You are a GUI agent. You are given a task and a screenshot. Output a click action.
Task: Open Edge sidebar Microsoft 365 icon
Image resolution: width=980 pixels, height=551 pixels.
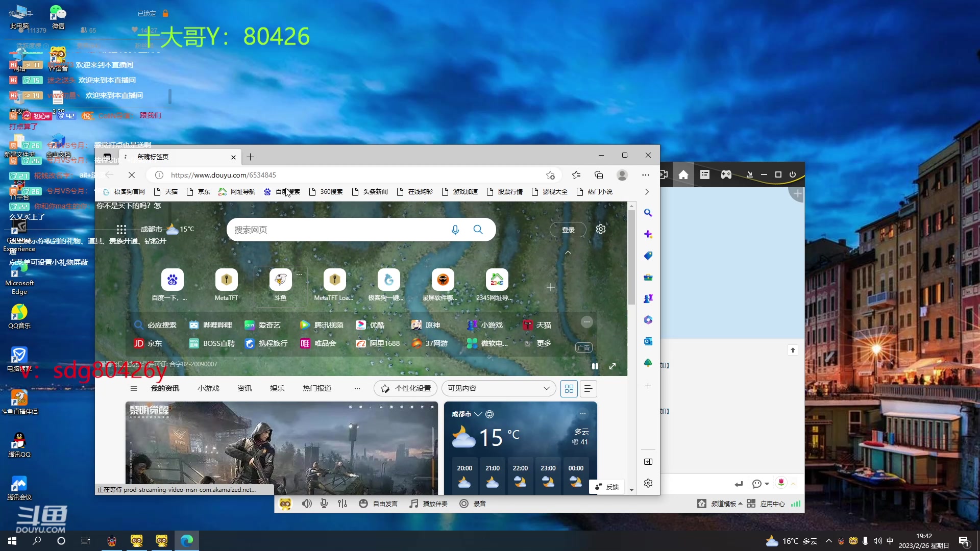[648, 320]
